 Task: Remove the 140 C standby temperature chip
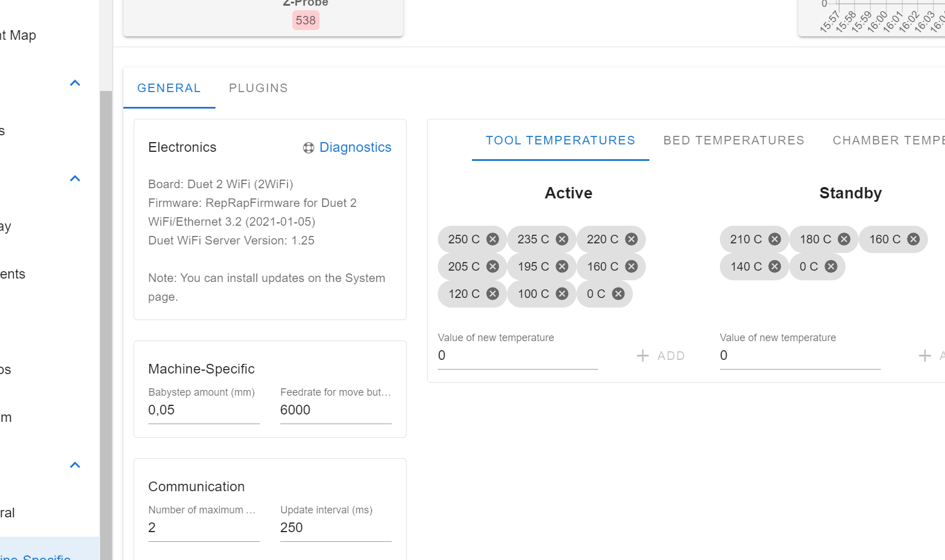tap(775, 267)
